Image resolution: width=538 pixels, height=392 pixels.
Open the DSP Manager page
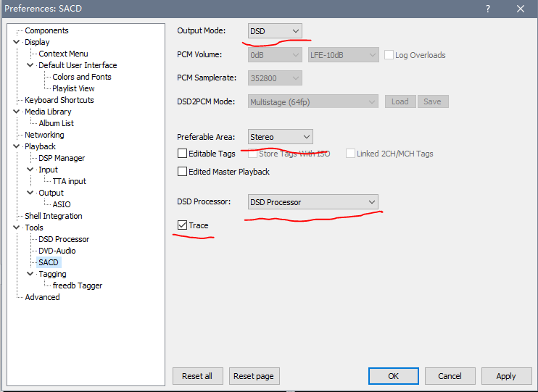click(x=62, y=158)
